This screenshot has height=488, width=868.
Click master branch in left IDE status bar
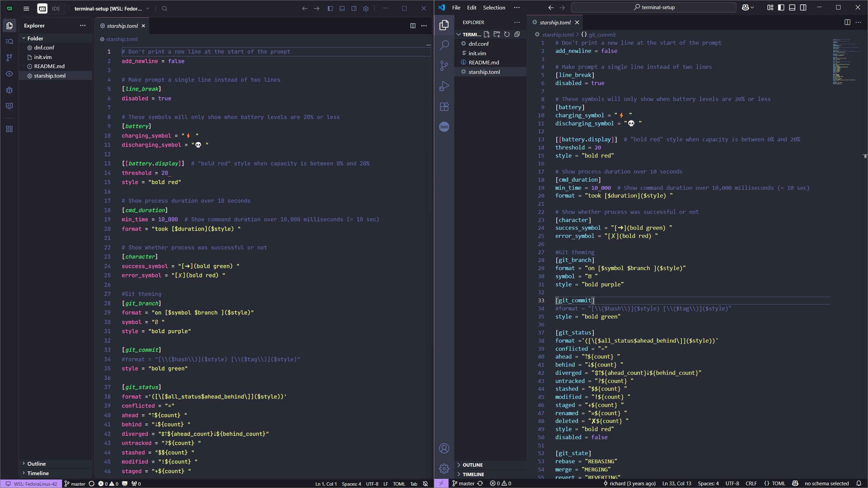pos(75,484)
